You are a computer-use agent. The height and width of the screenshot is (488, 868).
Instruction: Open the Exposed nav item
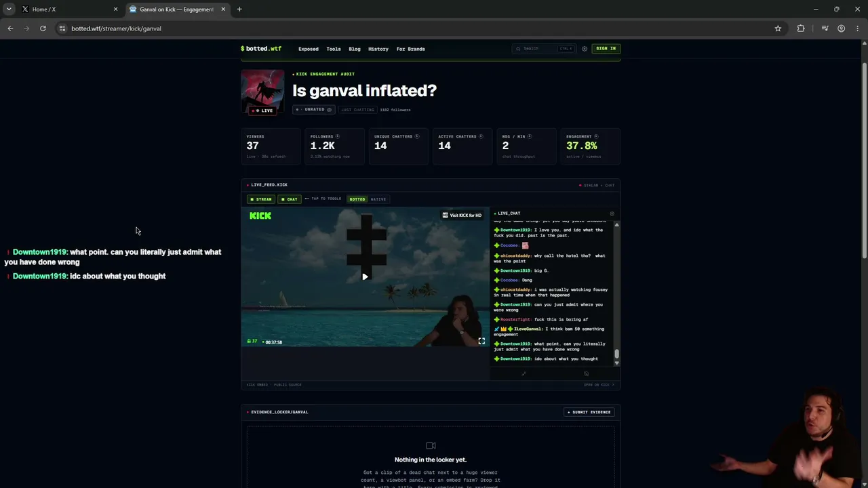(309, 49)
